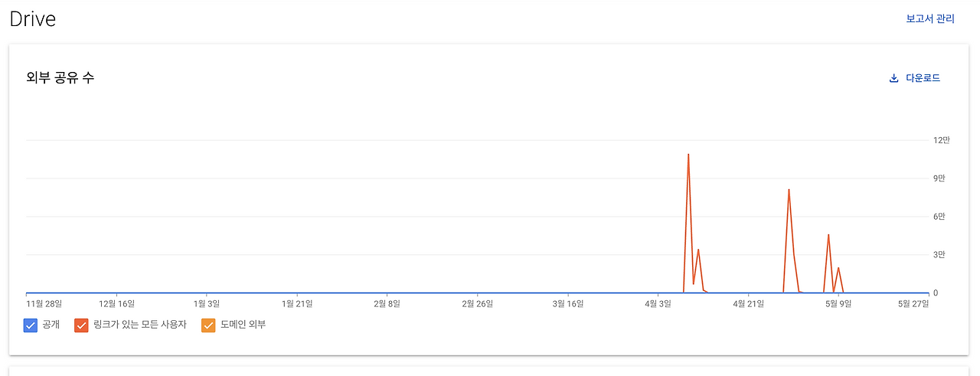This screenshot has height=376, width=980.
Task: Click the 4월 21일 axis label
Action: tap(748, 304)
